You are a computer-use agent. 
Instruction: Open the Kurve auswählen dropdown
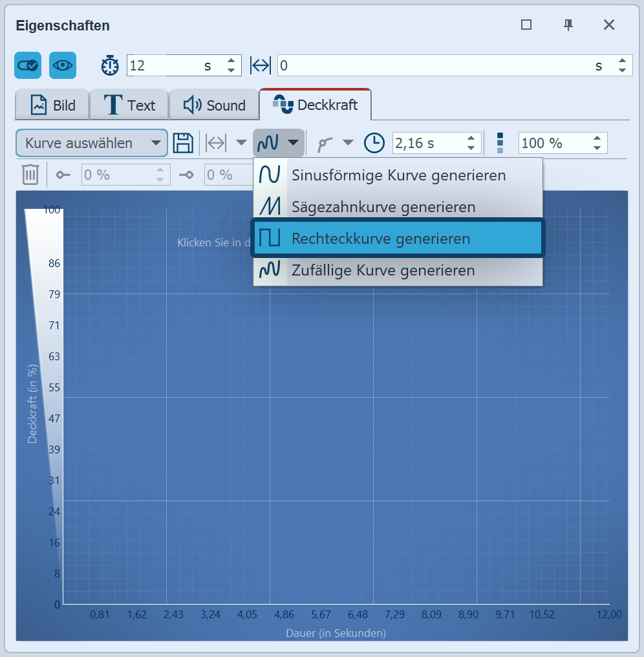click(x=92, y=144)
